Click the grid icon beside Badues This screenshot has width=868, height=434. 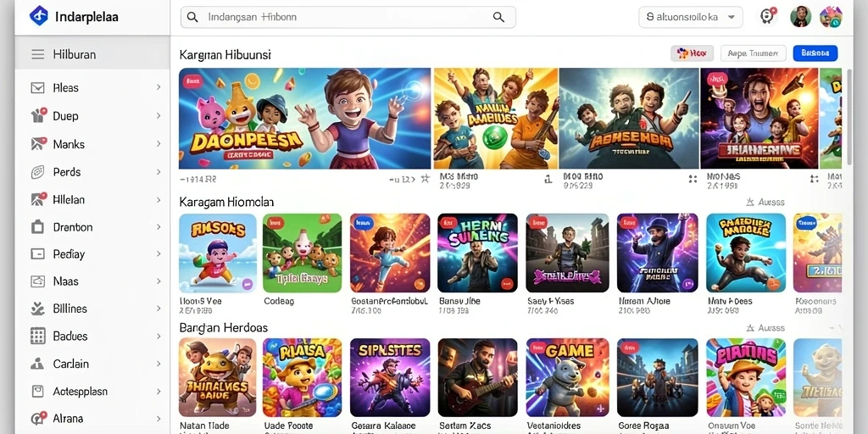click(x=37, y=336)
